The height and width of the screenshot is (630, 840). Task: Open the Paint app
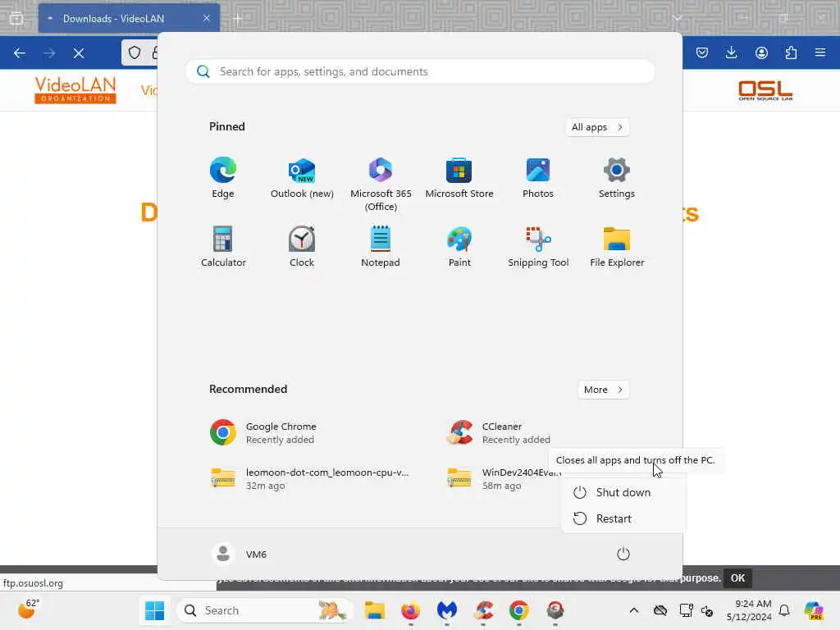point(459,246)
